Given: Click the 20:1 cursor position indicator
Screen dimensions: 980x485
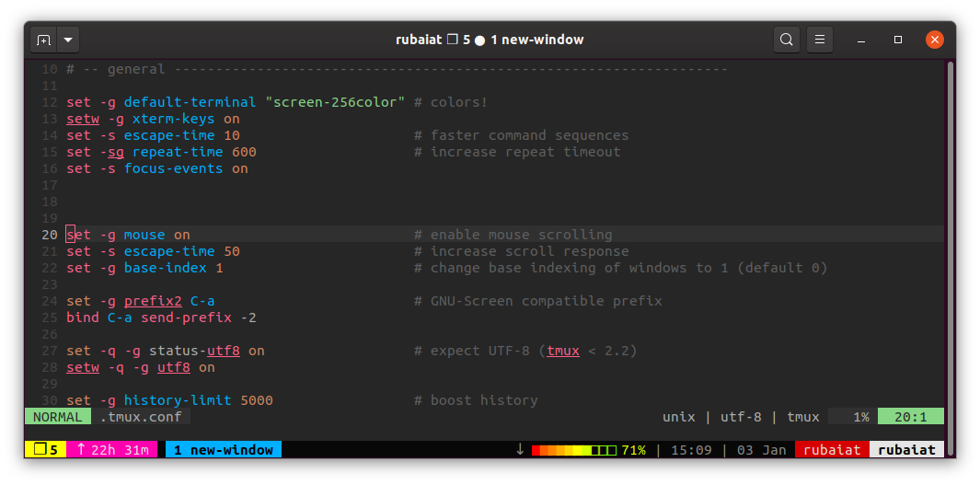Looking at the screenshot, I should tap(910, 417).
